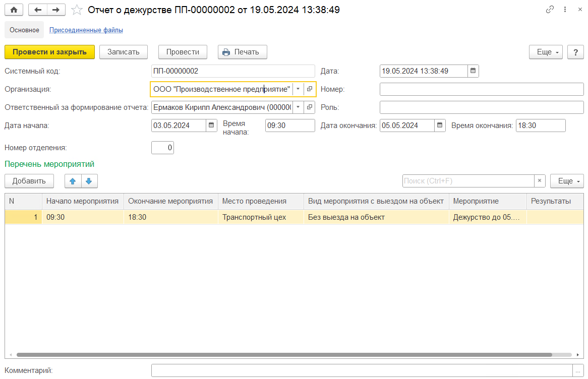Open calendar for end date
Image resolution: width=588 pixels, height=379 pixels.
click(440, 125)
